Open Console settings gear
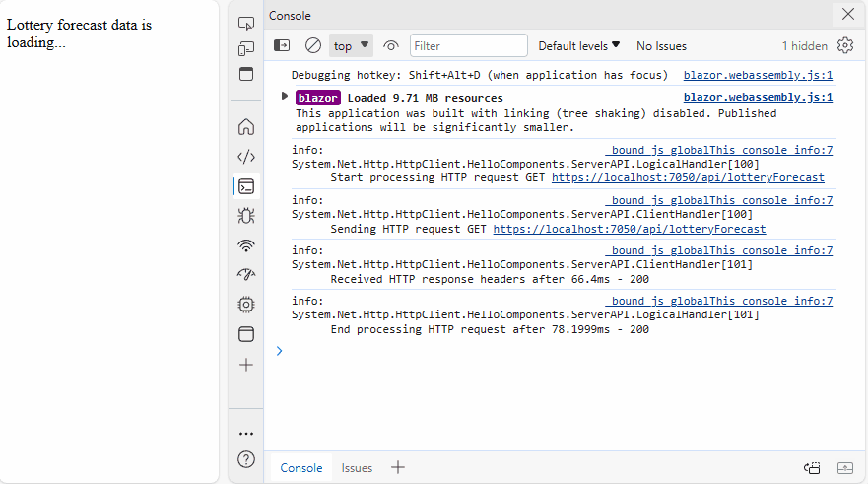 tap(845, 45)
